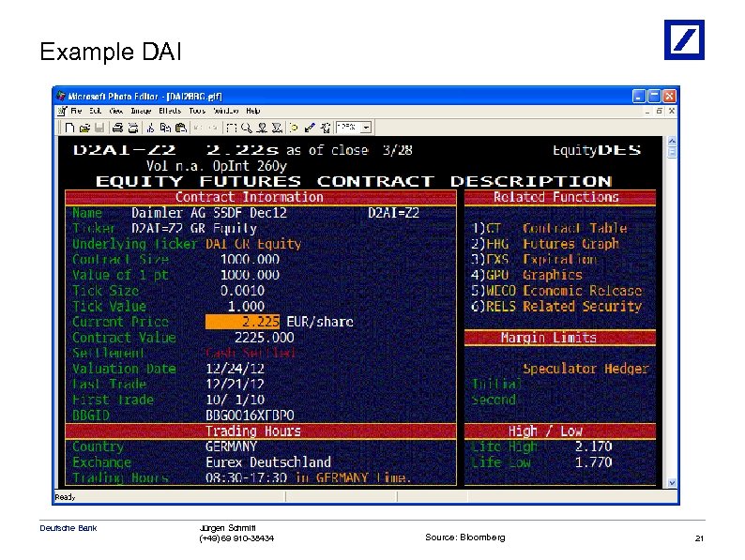Click the Image Balance icon
Image resolution: width=745 pixels, height=560 pixels.
click(294, 128)
